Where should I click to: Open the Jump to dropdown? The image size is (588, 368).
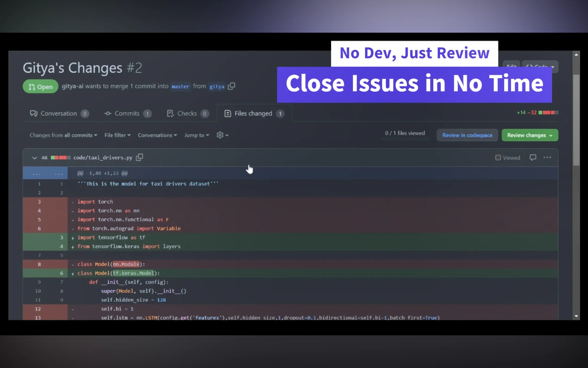click(x=196, y=135)
